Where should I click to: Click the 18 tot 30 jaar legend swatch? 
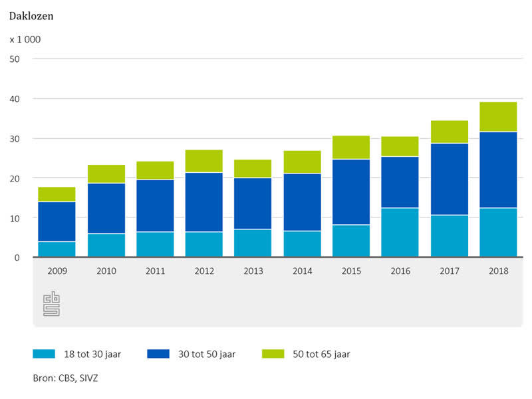45,354
